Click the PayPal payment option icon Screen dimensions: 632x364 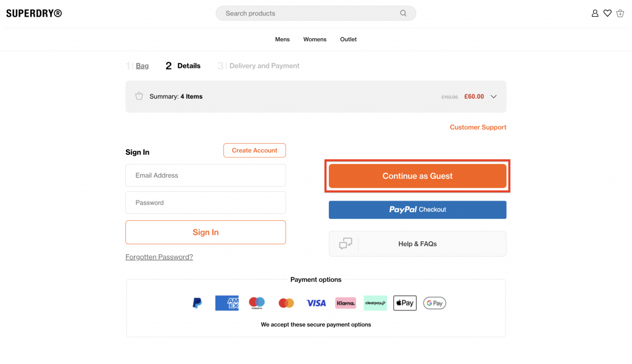[x=197, y=303]
